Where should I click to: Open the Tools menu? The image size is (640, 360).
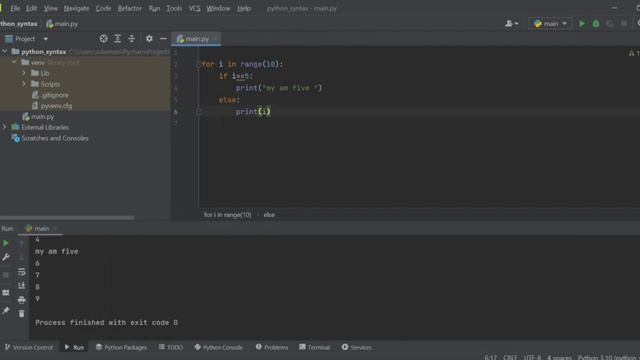tap(174, 8)
